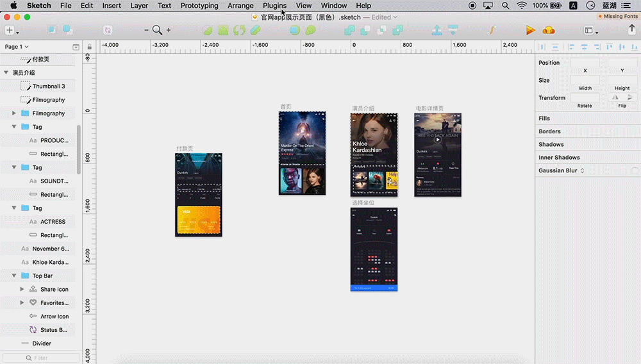This screenshot has height=364, width=641.
Task: Open the Gaussian Blur type selector
Action: (x=583, y=170)
